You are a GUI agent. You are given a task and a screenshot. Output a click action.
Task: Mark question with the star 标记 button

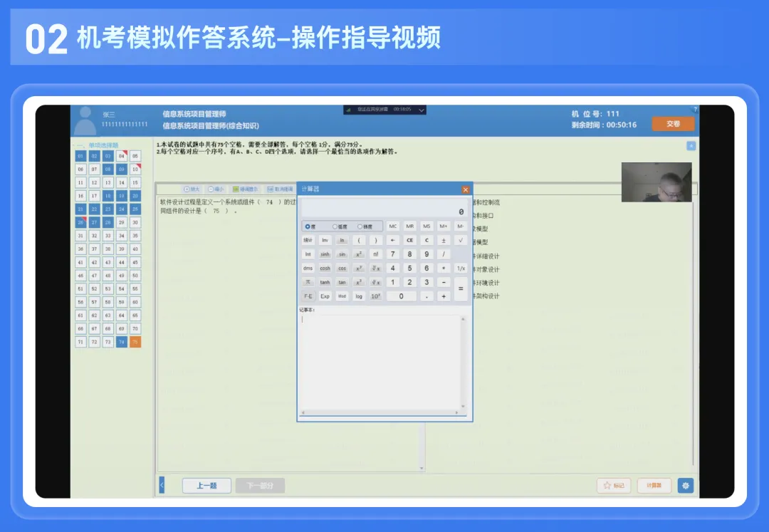(x=614, y=486)
